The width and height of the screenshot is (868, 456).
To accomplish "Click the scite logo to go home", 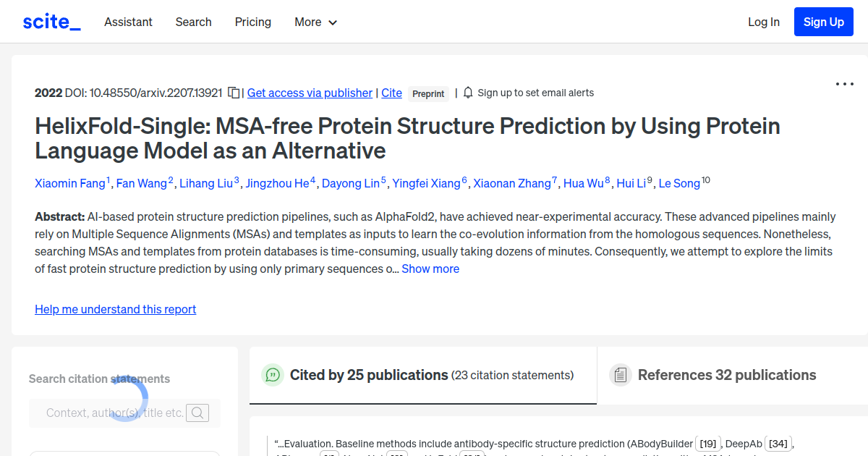I will pyautogui.click(x=51, y=21).
